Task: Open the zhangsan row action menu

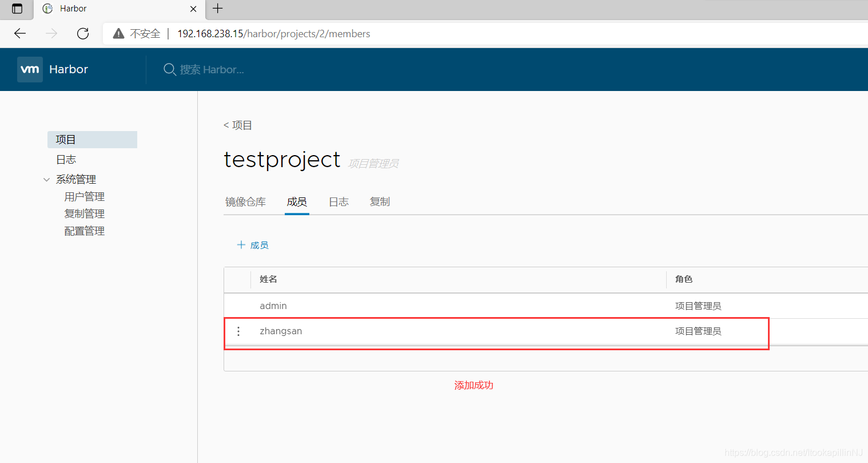Action: point(238,331)
